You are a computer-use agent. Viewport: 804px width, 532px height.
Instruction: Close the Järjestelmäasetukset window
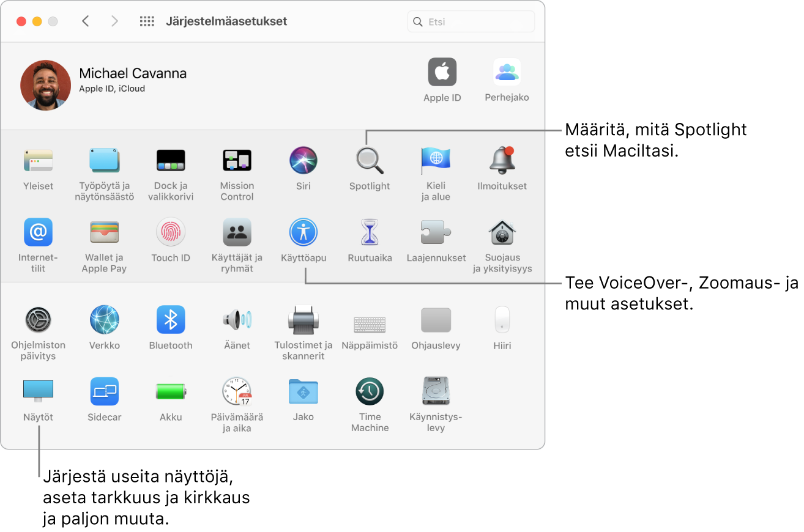click(21, 21)
